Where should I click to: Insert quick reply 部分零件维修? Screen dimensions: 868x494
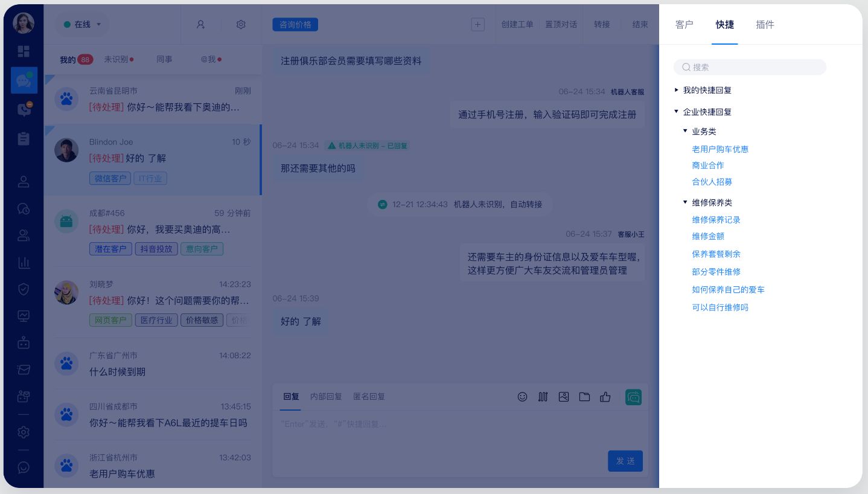716,272
